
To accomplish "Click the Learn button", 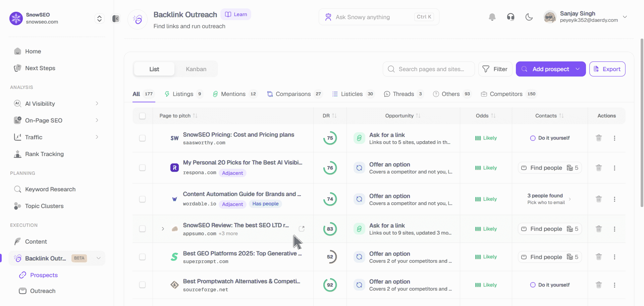I will pyautogui.click(x=236, y=14).
